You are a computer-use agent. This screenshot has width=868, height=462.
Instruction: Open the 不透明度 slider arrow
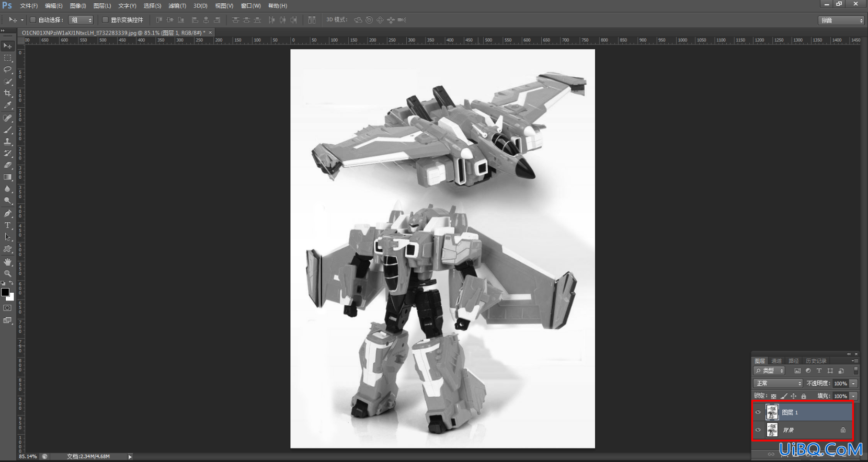coord(853,384)
